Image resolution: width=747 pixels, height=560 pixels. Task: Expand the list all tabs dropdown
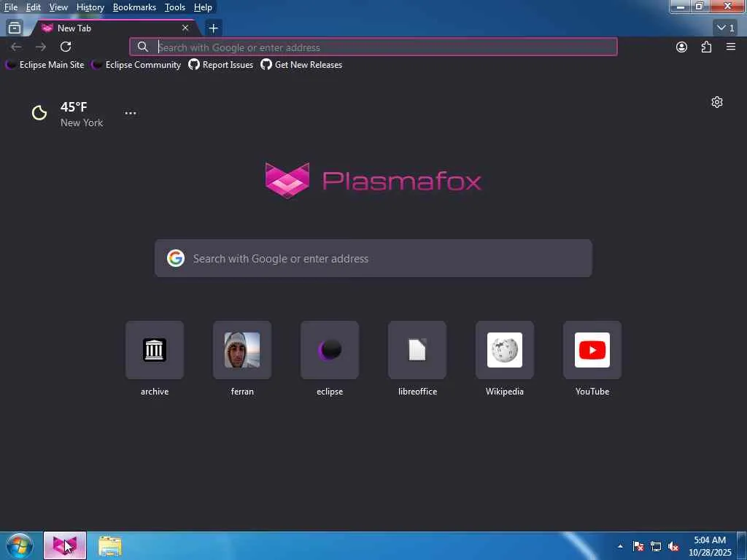(x=726, y=28)
